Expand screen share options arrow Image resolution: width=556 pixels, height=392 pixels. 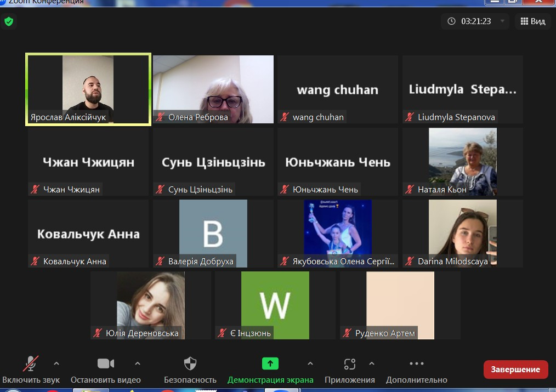tap(310, 363)
